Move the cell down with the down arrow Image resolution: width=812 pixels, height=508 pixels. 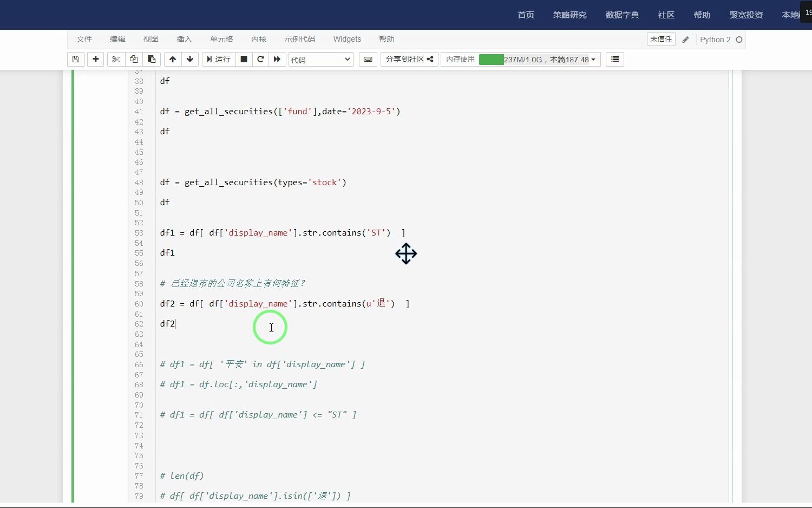pyautogui.click(x=190, y=59)
